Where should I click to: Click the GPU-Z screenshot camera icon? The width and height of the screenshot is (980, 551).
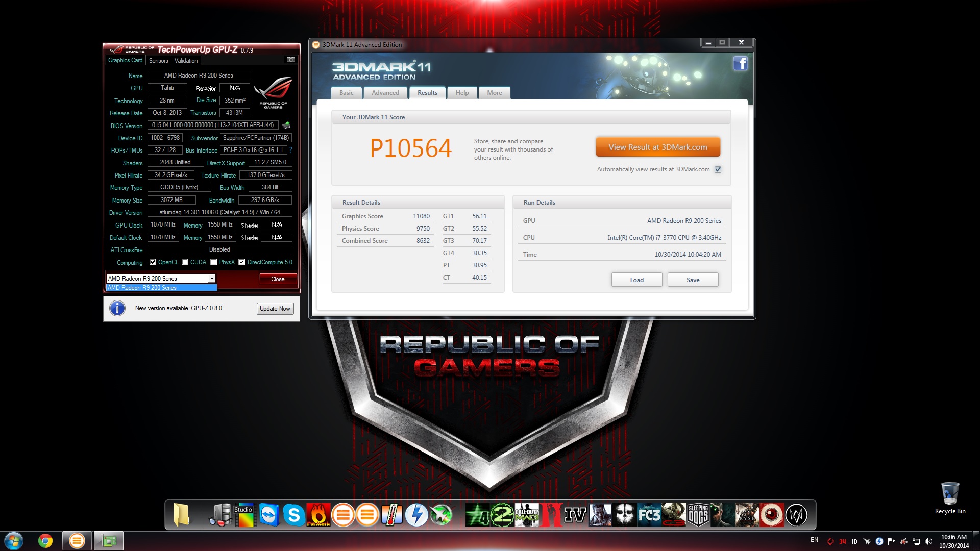pos(290,60)
